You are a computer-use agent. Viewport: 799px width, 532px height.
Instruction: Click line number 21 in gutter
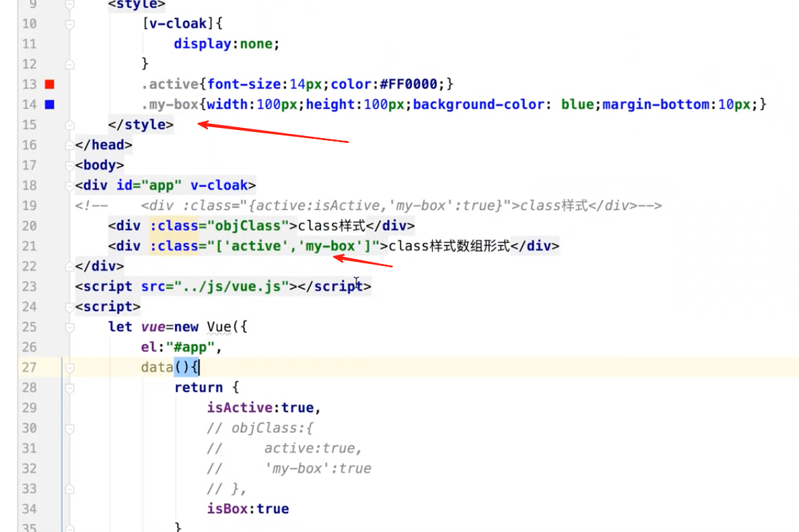[x=29, y=246]
